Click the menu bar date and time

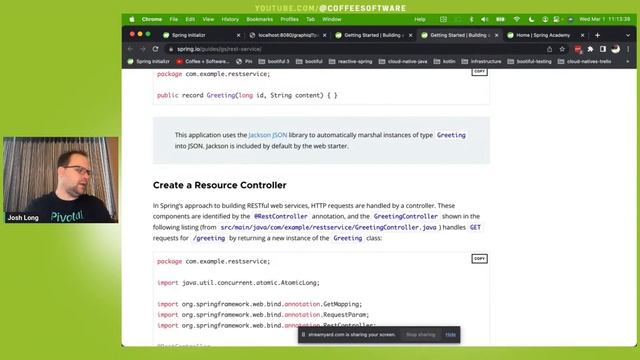604,19
